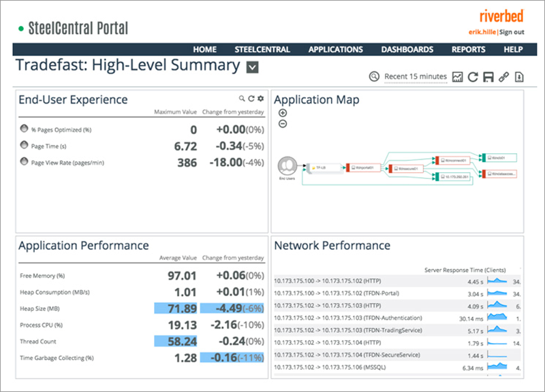Save the dashboard with the floppy icon
Viewport: 545px width, 392px height.
(488, 77)
